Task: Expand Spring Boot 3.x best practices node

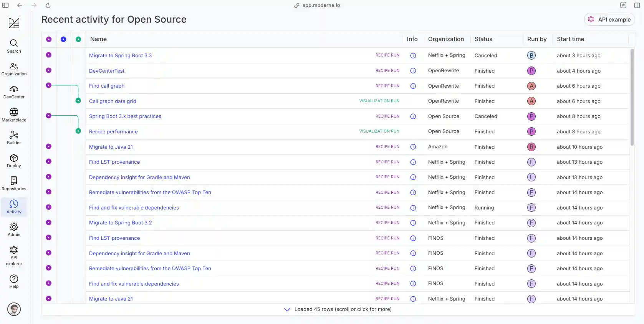Action: tap(49, 116)
